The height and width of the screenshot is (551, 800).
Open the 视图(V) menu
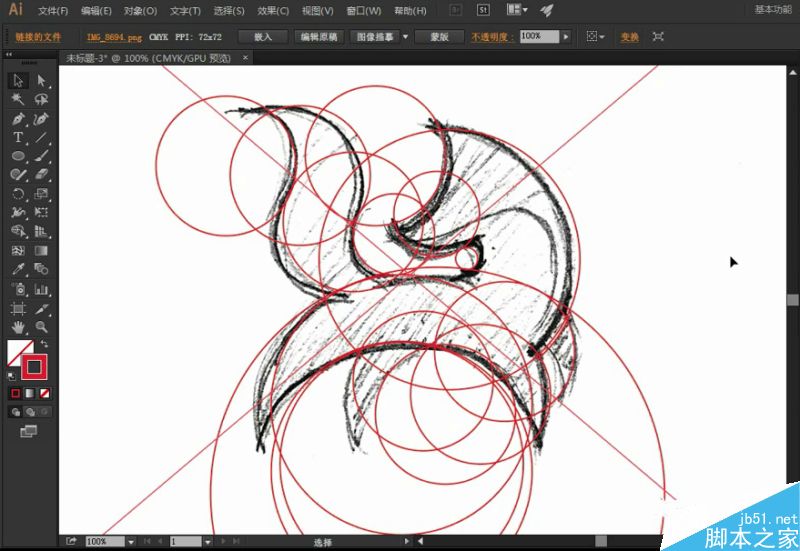(x=317, y=11)
